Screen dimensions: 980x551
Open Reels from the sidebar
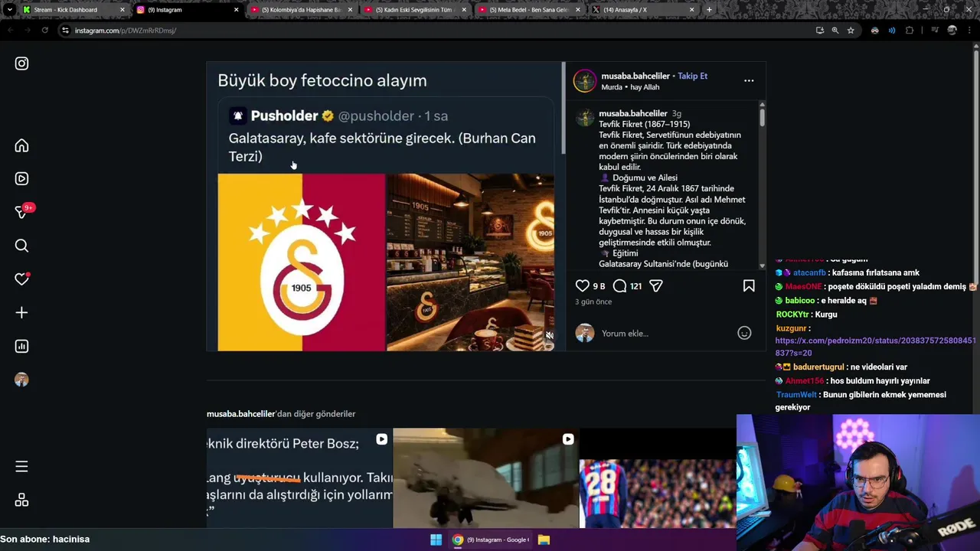point(21,178)
